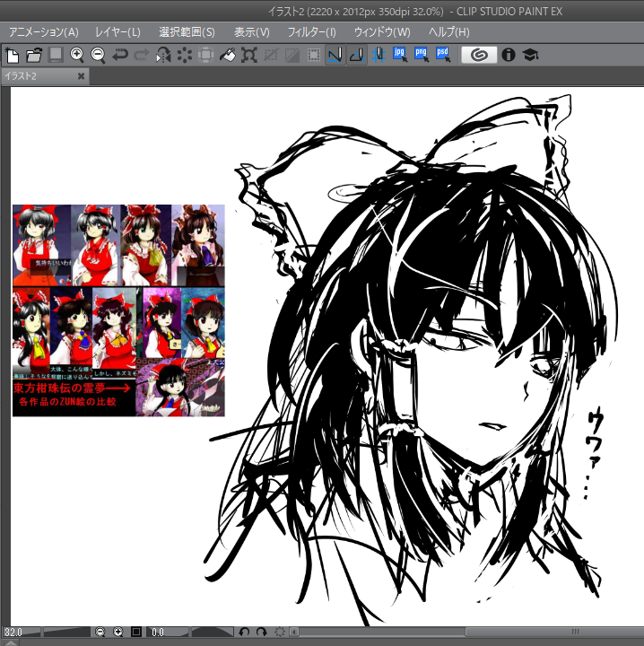Open the ウィンドウ(W) menu

click(382, 32)
